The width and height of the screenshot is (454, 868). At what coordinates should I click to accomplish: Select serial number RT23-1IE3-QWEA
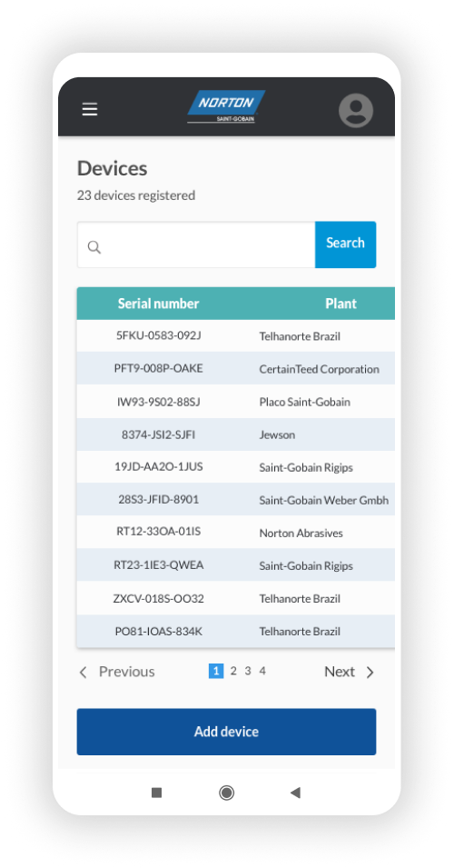point(159,565)
